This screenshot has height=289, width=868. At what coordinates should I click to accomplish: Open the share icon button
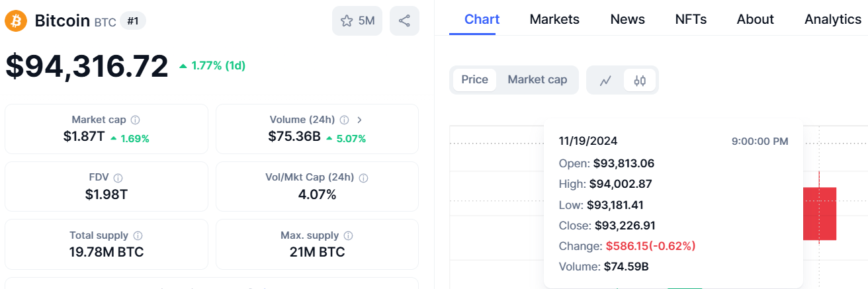pos(404,21)
